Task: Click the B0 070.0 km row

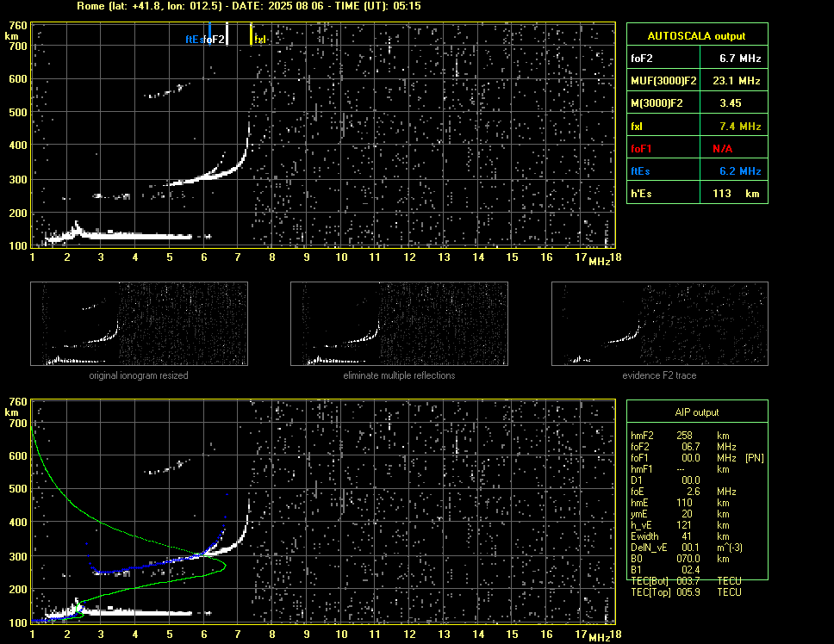Action: click(x=680, y=559)
